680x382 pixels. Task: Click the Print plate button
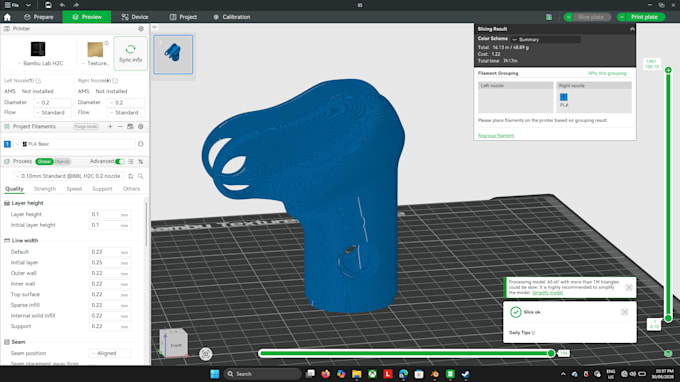click(x=644, y=17)
